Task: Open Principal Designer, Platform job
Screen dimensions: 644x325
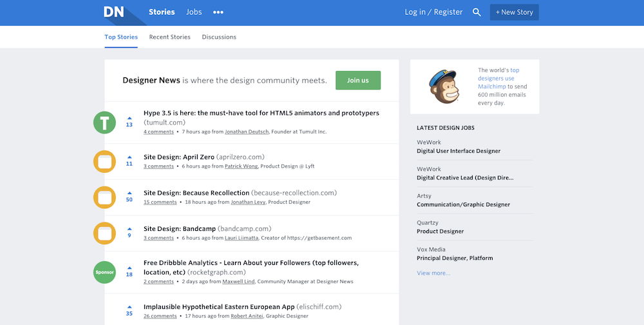Action: point(455,258)
